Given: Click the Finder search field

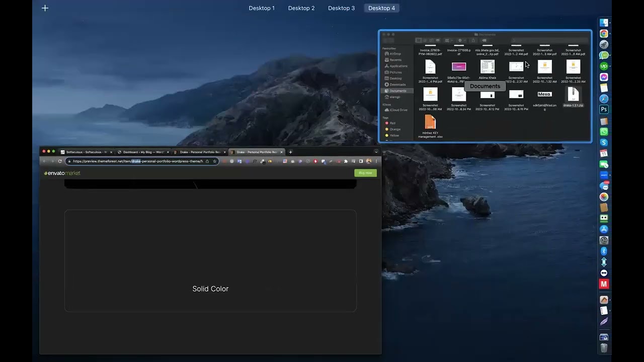Looking at the screenshot, I should pos(548,40).
